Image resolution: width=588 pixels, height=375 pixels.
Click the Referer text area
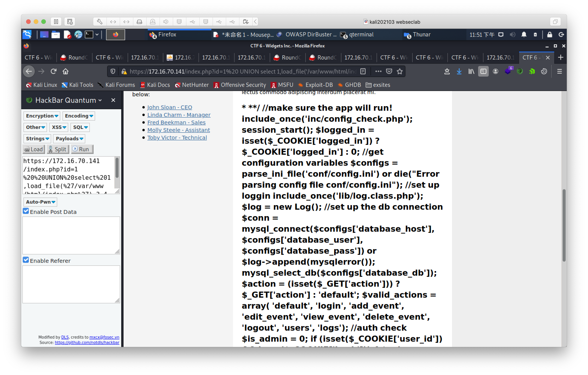71,284
